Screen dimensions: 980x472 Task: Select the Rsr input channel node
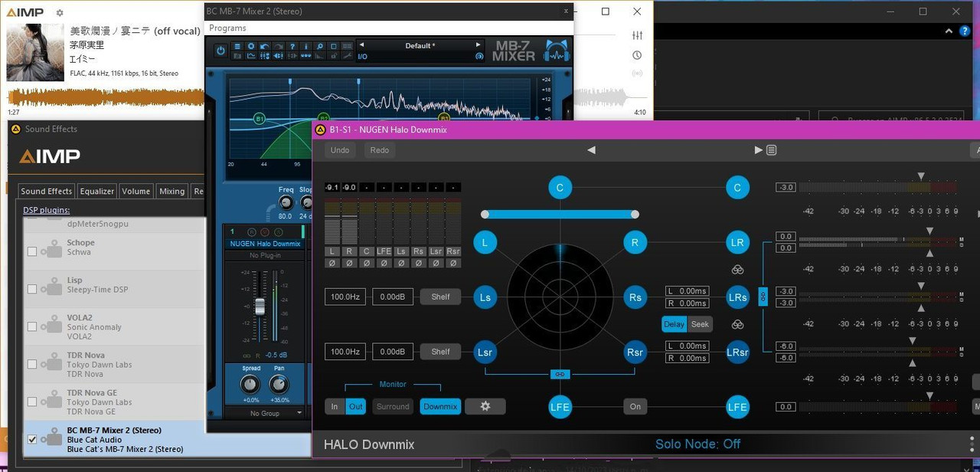click(x=635, y=352)
